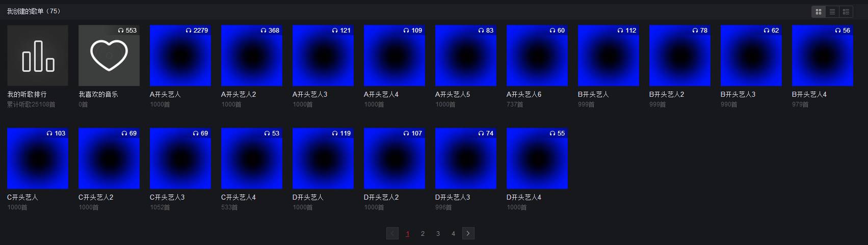
Task: Open A开头艺人6 playlist title link
Action: point(523,94)
